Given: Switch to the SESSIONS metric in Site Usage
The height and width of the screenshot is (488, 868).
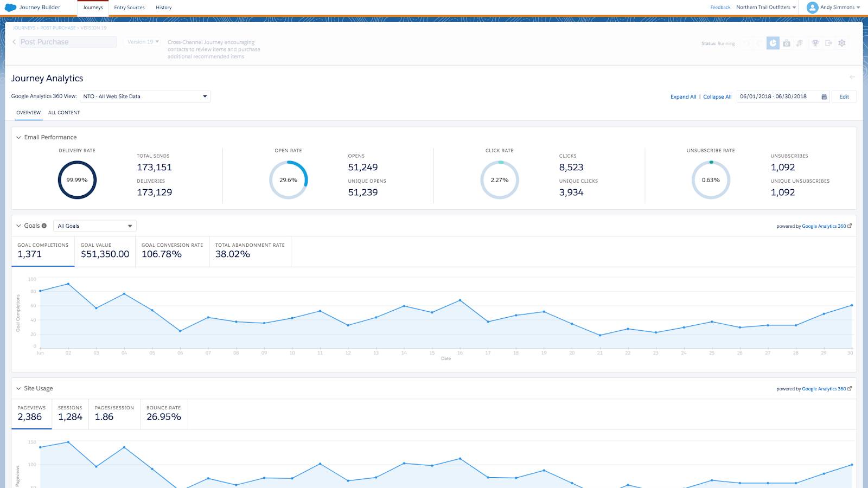Looking at the screenshot, I should [x=71, y=414].
